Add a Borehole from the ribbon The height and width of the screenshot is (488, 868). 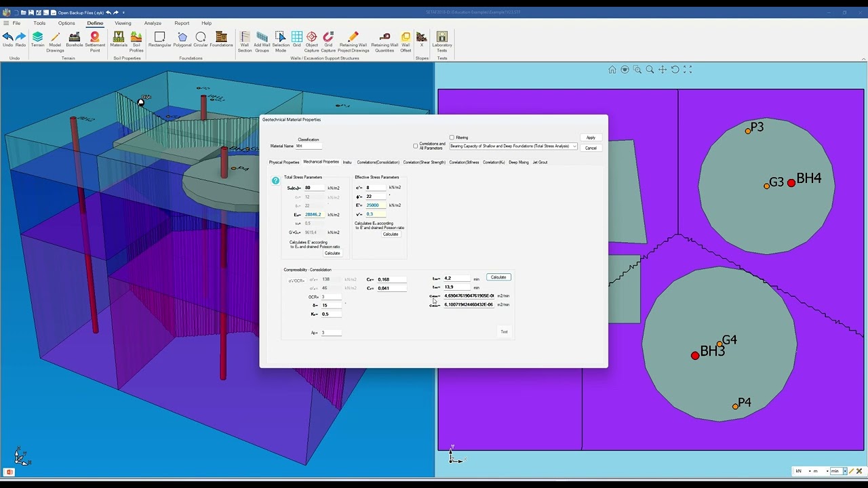(75, 40)
